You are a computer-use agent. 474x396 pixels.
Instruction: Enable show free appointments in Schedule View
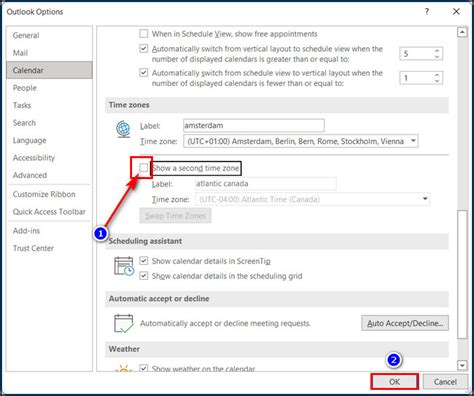tap(144, 34)
